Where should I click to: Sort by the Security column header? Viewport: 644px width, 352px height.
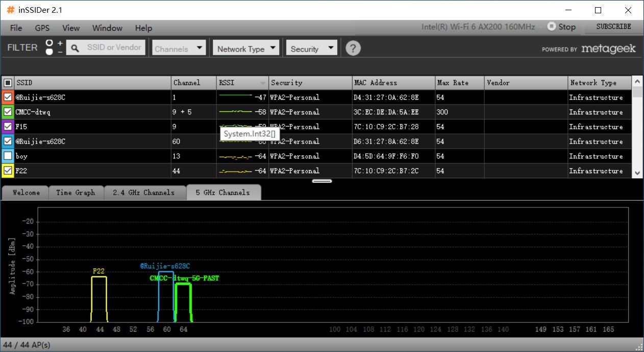(x=310, y=83)
